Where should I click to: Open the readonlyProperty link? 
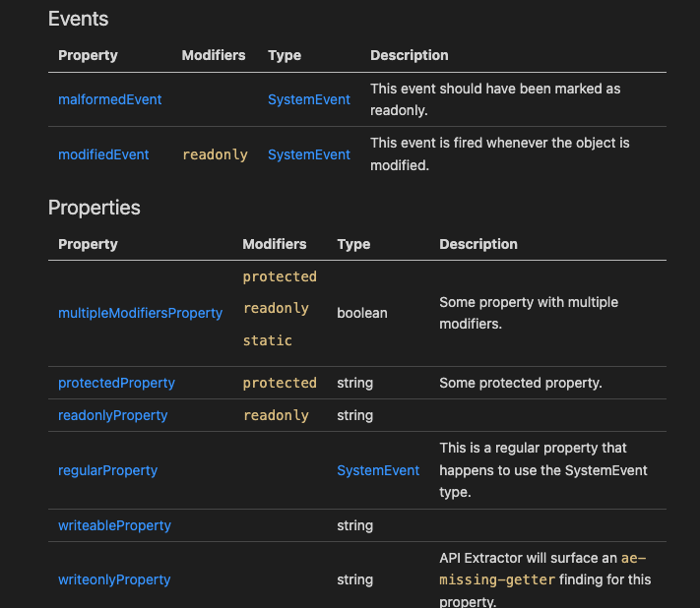point(113,416)
